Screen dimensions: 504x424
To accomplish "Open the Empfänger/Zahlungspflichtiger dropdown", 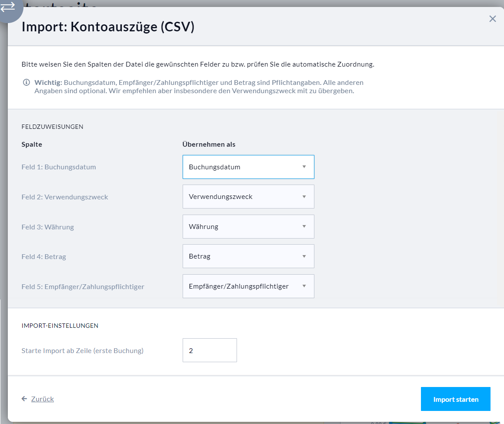I will tap(248, 286).
